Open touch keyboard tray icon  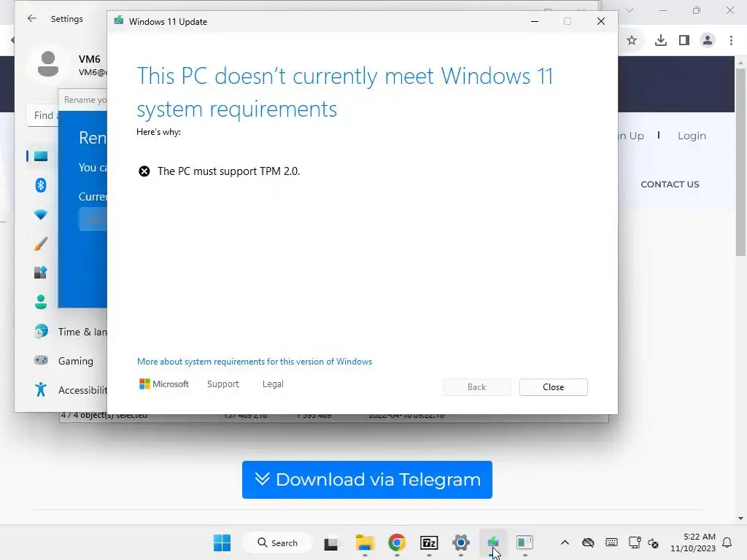point(611,542)
